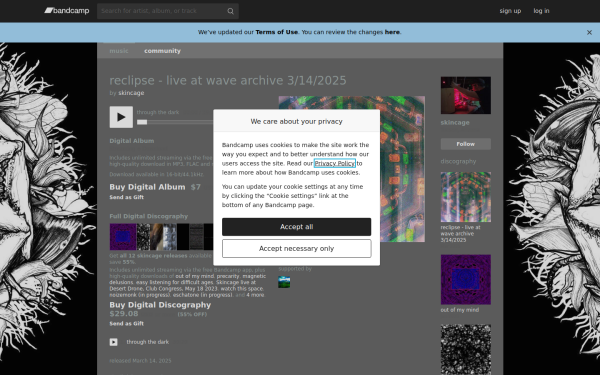The width and height of the screenshot is (600, 375).
Task: Open the skincage artist photo in sidebar
Action: [x=466, y=95]
